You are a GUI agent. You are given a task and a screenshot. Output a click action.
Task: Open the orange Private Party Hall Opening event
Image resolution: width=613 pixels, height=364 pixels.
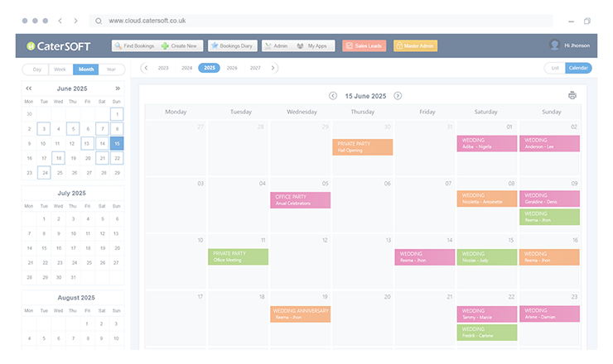click(362, 146)
